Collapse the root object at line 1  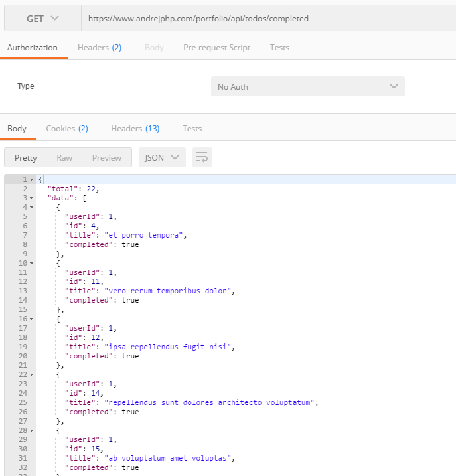coord(31,180)
